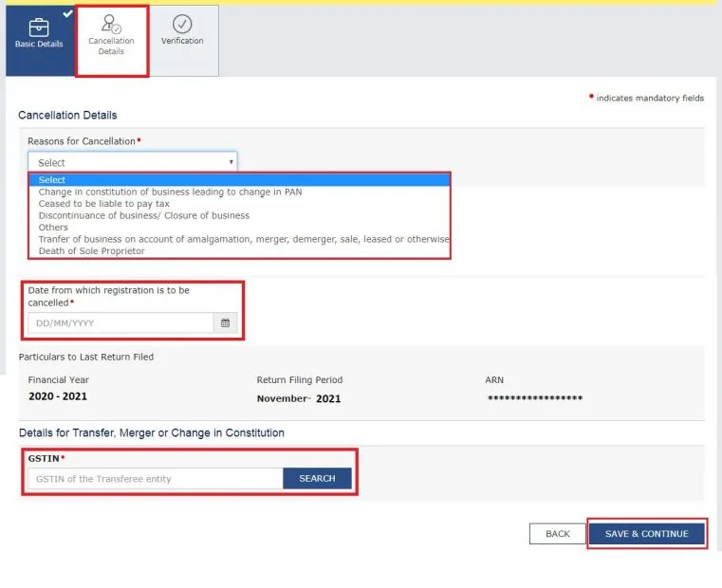Click the GSTIN of the Transferee entity field
This screenshot has width=722, height=588.
tap(156, 479)
